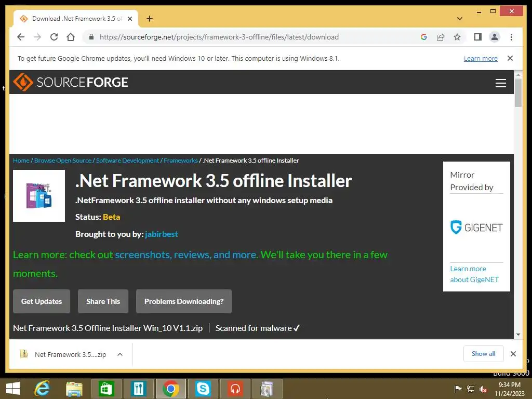Switch to Chrome in taskbar
The image size is (532, 399).
pyautogui.click(x=170, y=389)
